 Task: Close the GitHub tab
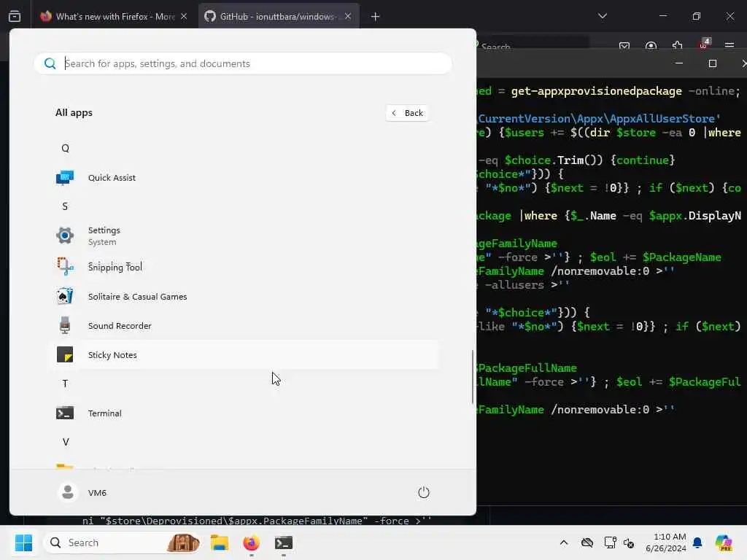[348, 16]
